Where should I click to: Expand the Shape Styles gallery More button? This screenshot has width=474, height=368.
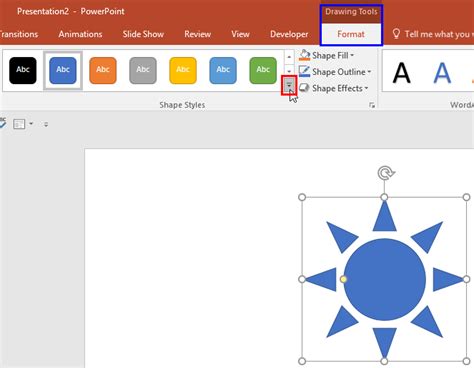coord(289,85)
